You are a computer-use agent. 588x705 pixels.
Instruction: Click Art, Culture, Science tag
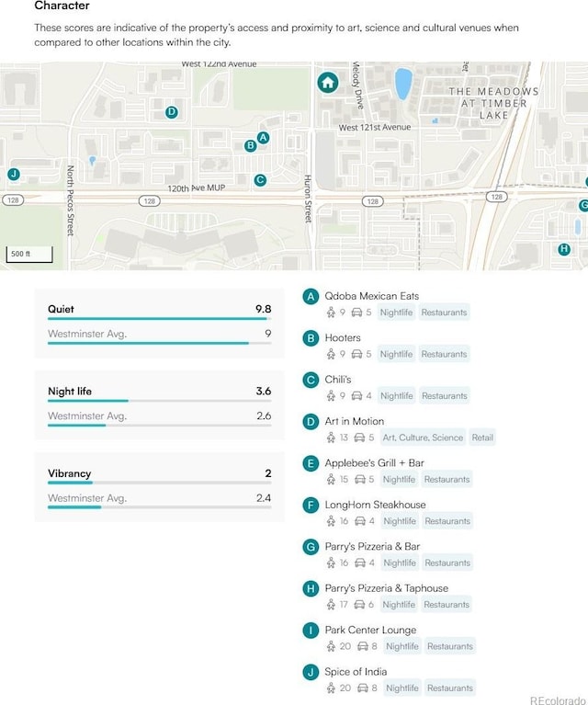[x=423, y=438]
